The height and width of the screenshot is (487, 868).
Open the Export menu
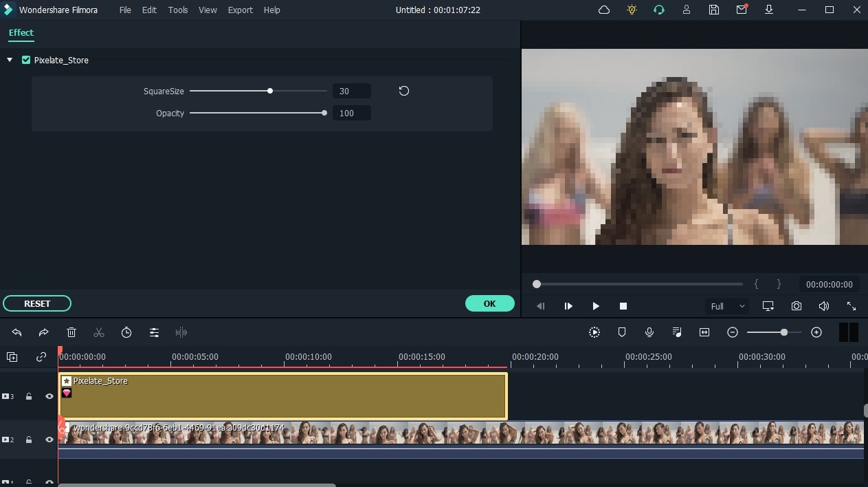pos(241,10)
